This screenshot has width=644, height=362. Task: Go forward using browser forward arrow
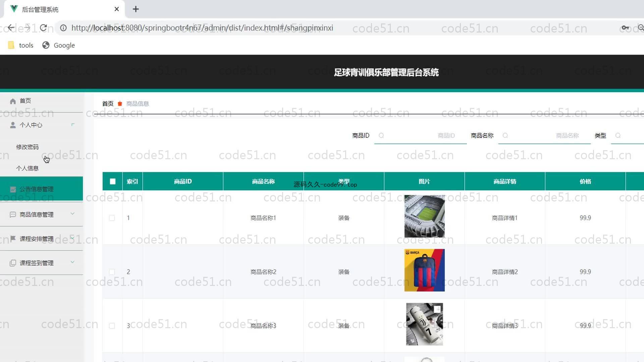pyautogui.click(x=28, y=28)
